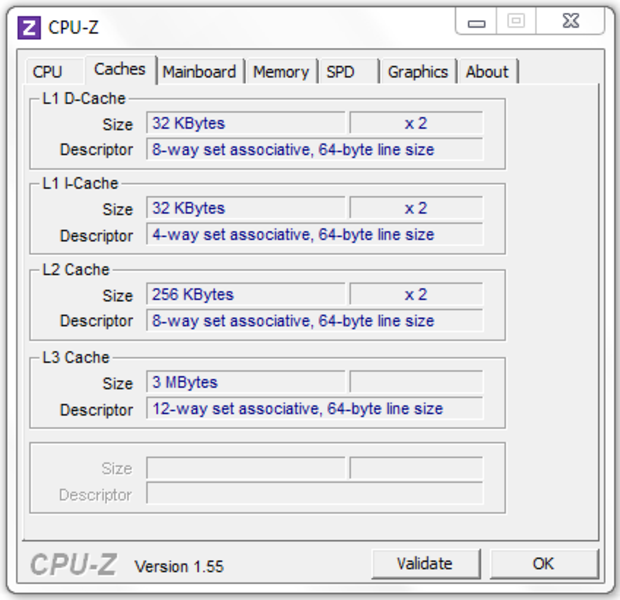Click the Validate button
The height and width of the screenshot is (600, 620).
(x=425, y=564)
